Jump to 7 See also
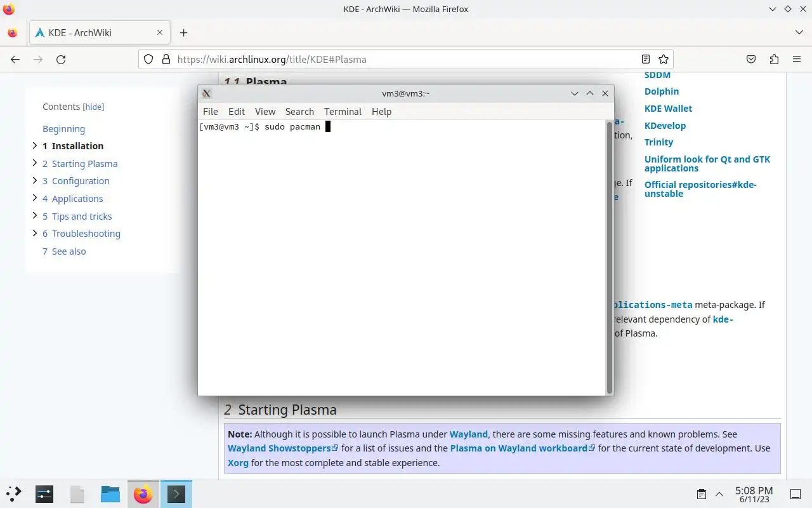This screenshot has width=812, height=508. point(64,251)
